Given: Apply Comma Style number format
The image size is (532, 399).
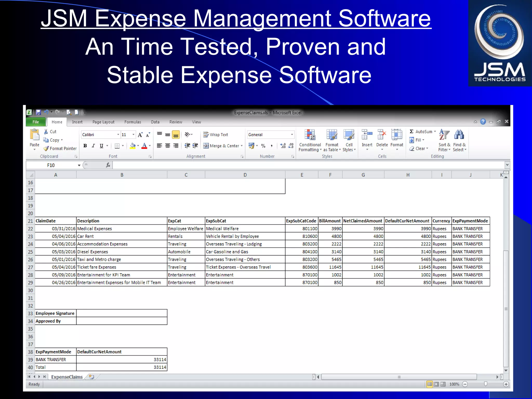Looking at the screenshot, I should (x=271, y=146).
